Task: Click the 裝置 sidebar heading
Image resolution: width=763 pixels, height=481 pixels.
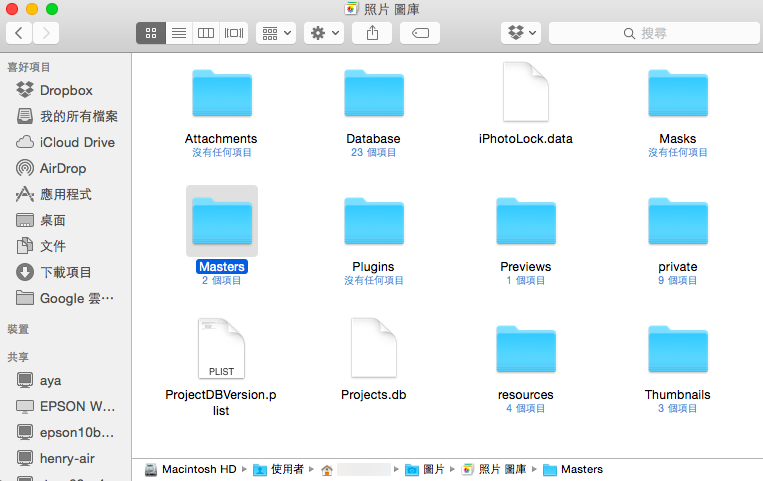Action: tap(18, 329)
